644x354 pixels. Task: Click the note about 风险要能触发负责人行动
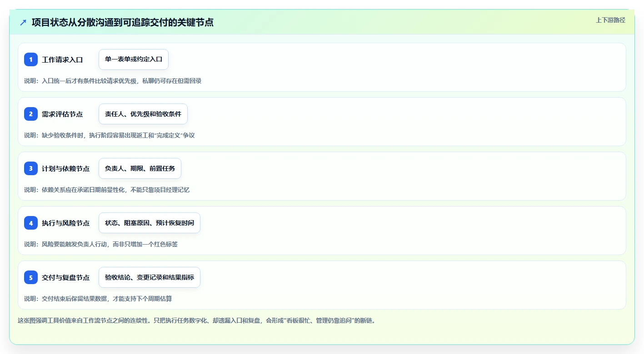(x=101, y=244)
